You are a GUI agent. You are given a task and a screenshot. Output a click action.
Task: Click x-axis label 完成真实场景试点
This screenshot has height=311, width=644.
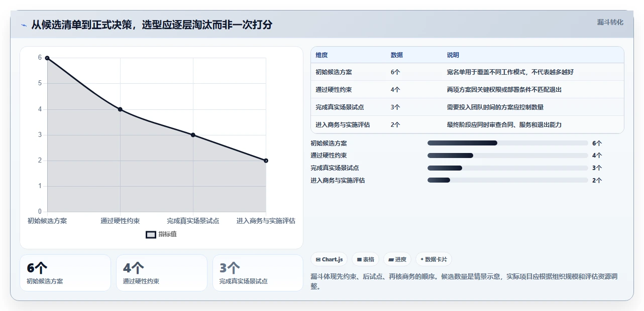(193, 221)
